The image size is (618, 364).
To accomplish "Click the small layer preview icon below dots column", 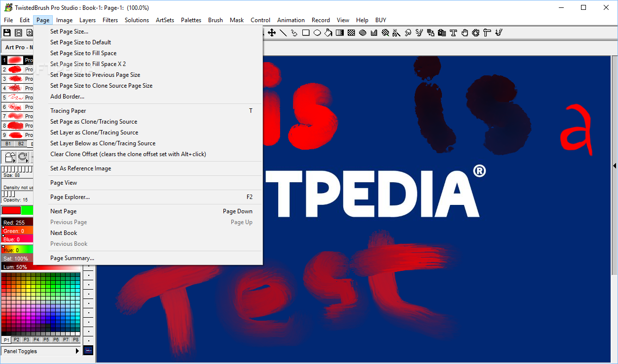I will tap(88, 351).
